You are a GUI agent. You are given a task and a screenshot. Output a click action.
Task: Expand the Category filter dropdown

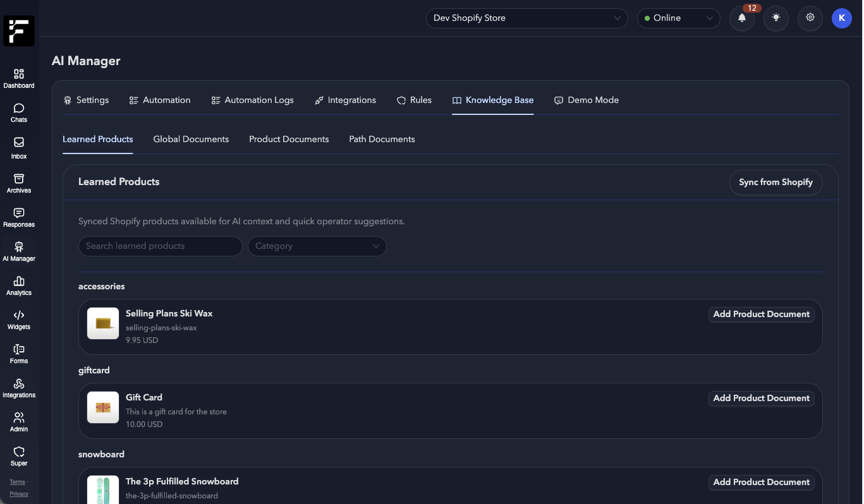tap(317, 246)
